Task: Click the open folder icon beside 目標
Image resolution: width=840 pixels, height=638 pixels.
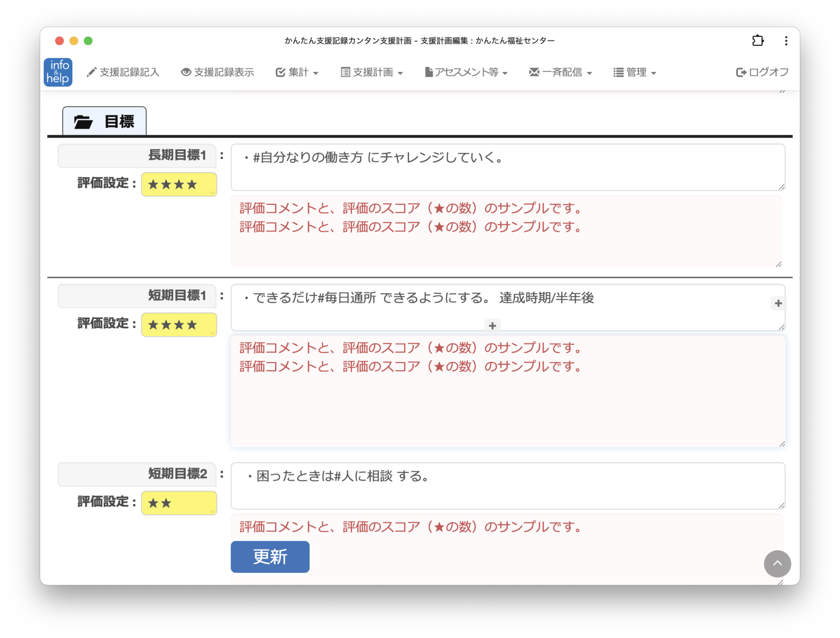Action: click(x=83, y=122)
